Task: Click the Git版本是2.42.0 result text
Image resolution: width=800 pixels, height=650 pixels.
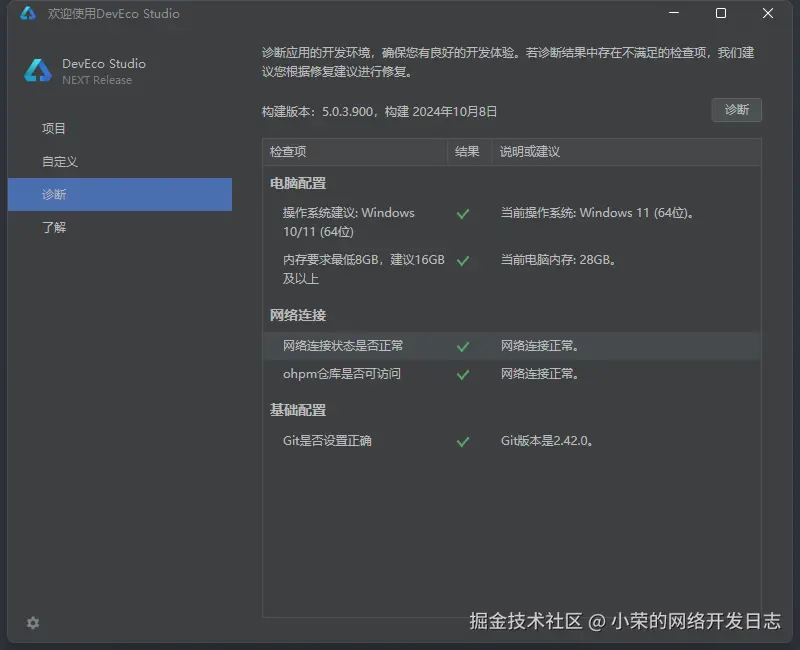Action: click(546, 441)
